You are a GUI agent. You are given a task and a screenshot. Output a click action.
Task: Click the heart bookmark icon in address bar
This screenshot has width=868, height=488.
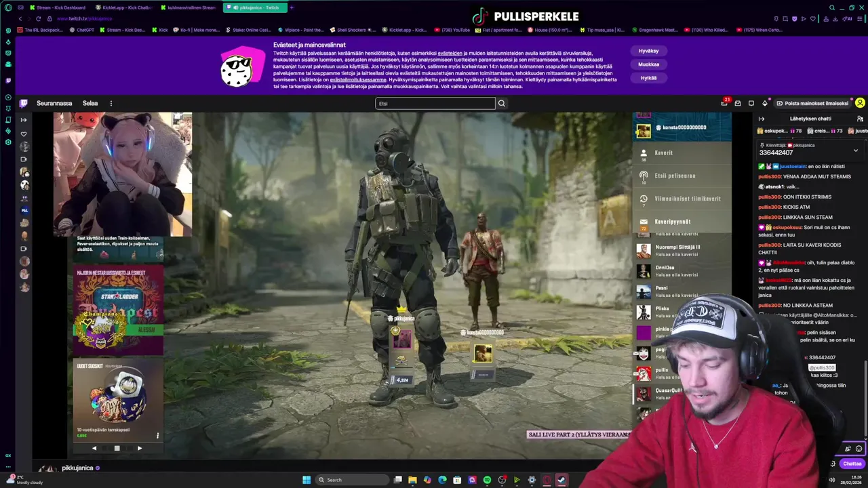[814, 18]
